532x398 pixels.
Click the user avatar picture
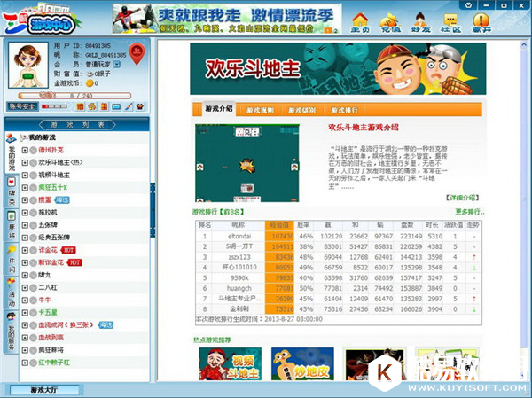coord(28,65)
